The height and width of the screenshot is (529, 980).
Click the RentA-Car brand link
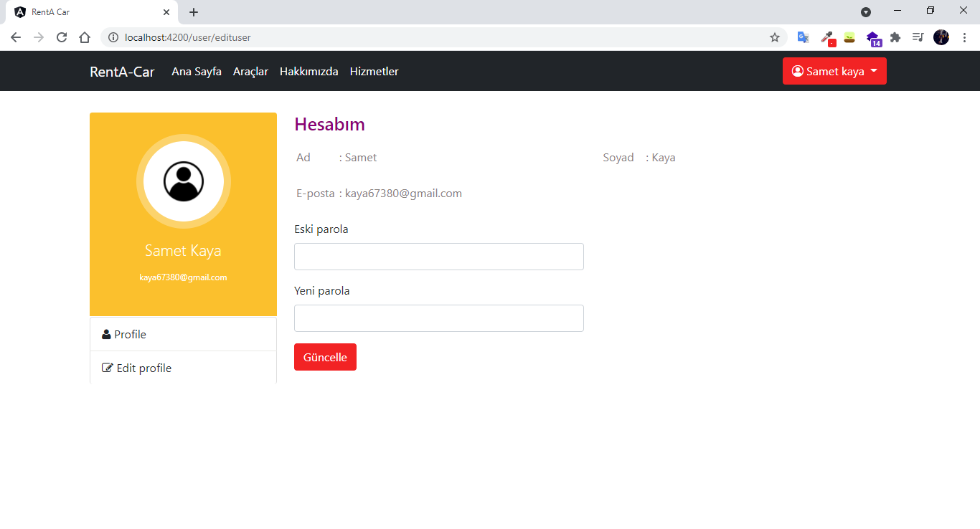coord(122,71)
